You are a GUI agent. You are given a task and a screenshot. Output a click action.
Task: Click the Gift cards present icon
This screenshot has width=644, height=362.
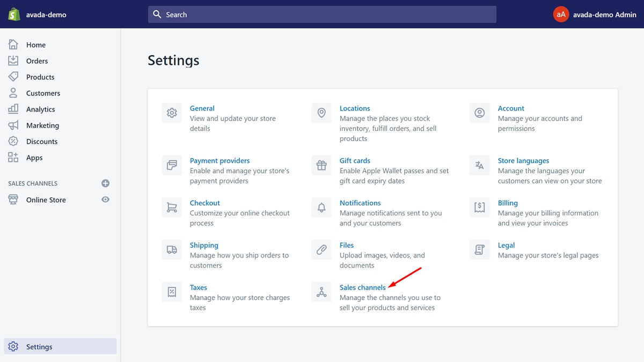(x=321, y=165)
